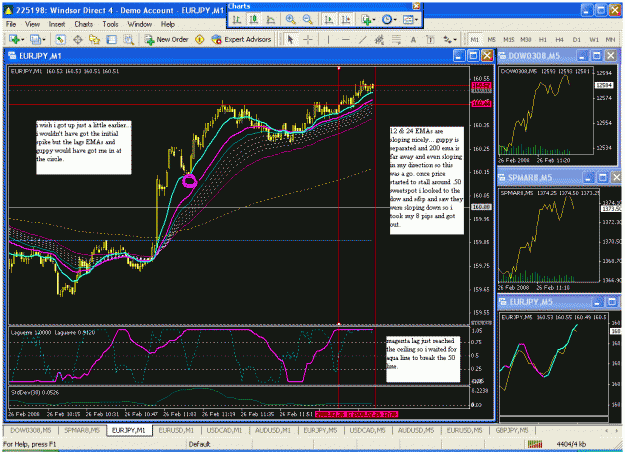625x452 pixels.
Task: Open the Data Window crosshair icon
Action: (x=78, y=39)
